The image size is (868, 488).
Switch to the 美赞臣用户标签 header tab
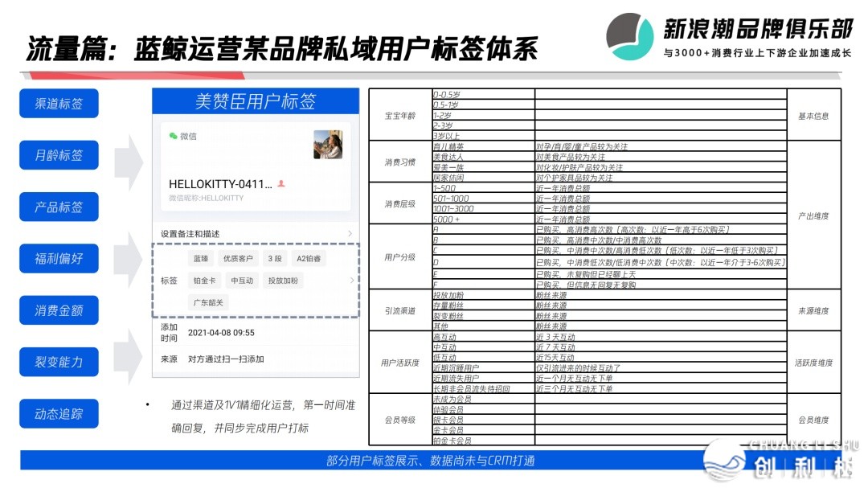pos(257,98)
